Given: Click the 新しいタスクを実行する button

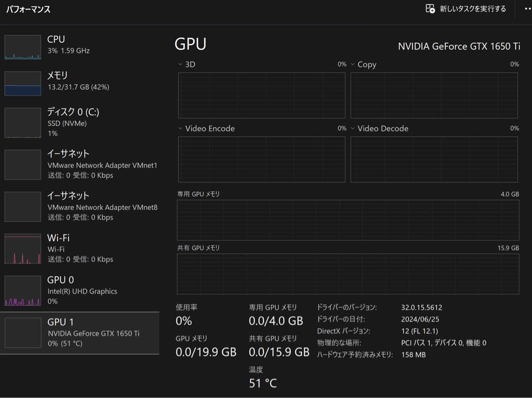Looking at the screenshot, I should pos(465,9).
